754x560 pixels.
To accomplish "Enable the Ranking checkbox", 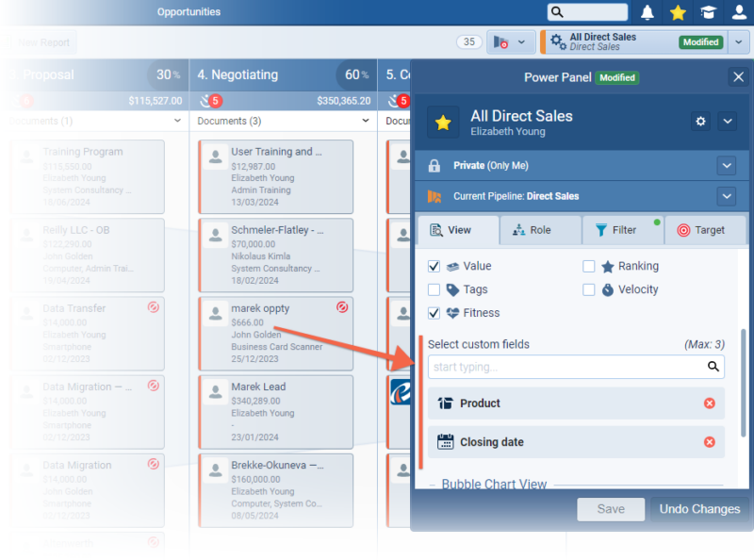I will click(x=589, y=267).
